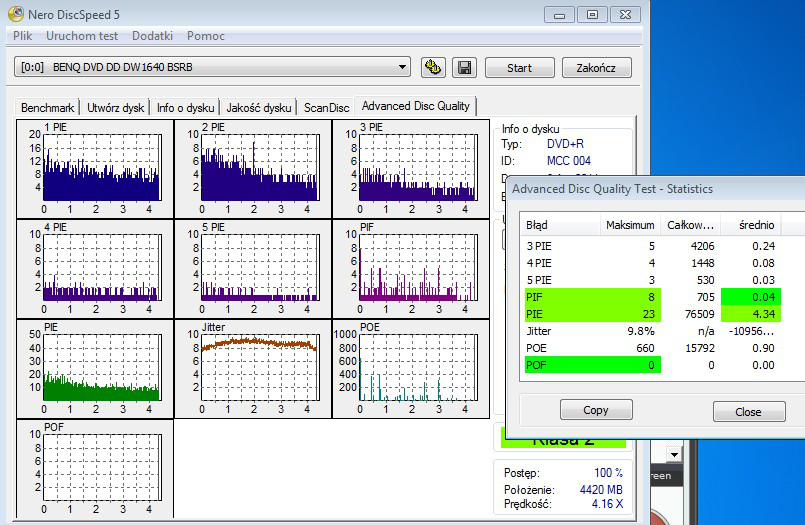Select the green PIE row showing 23
The width and height of the screenshot is (805, 525).
(651, 314)
